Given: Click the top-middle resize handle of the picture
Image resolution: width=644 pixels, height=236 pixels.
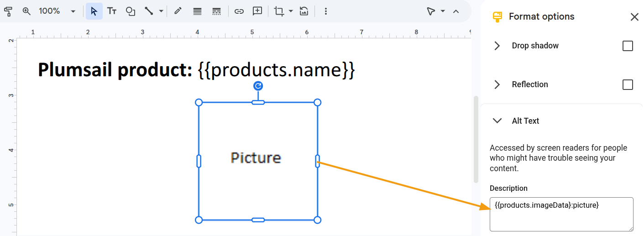Looking at the screenshot, I should (x=258, y=102).
